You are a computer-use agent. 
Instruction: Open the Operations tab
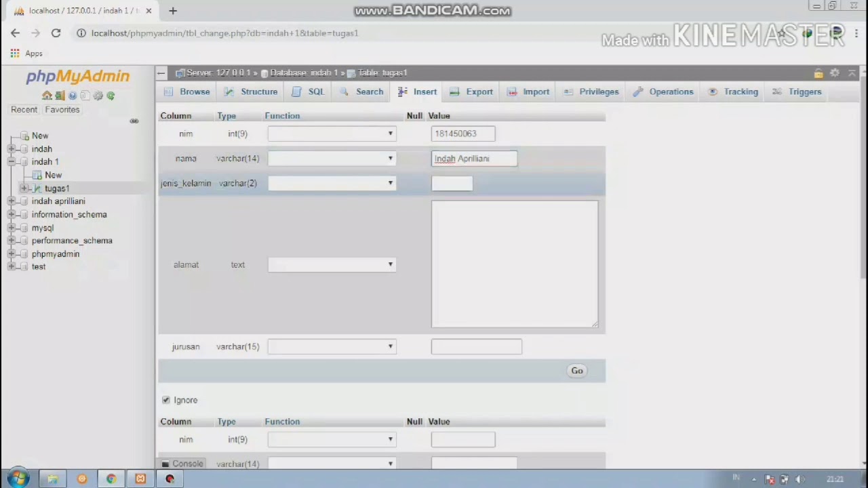[663, 91]
